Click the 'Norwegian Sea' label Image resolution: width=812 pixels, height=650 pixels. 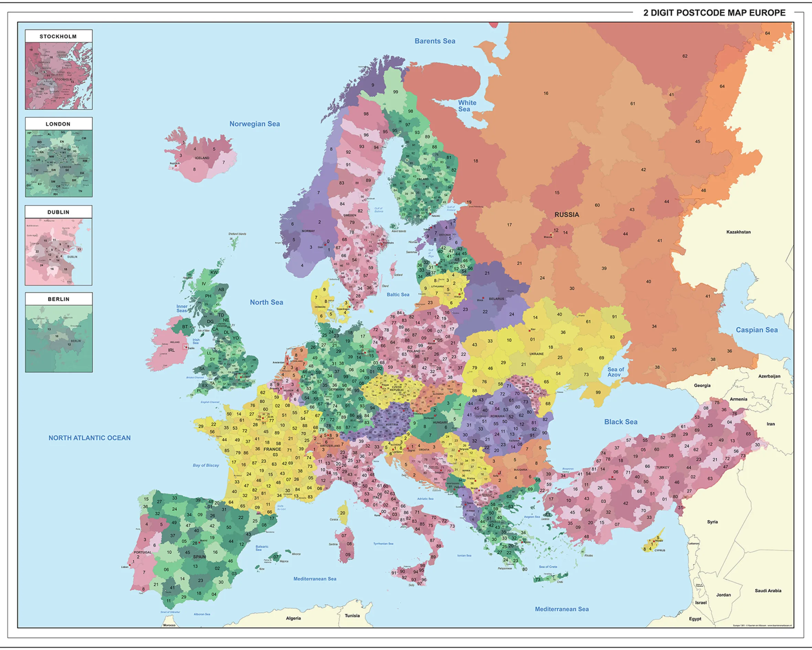[x=255, y=124]
